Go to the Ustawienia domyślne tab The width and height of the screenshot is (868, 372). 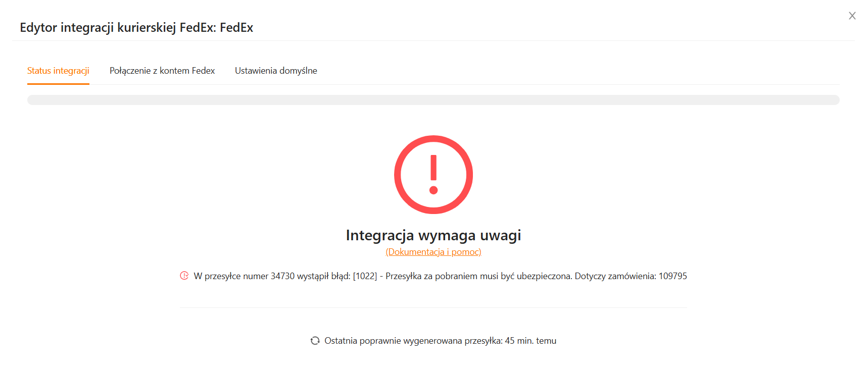coord(276,71)
